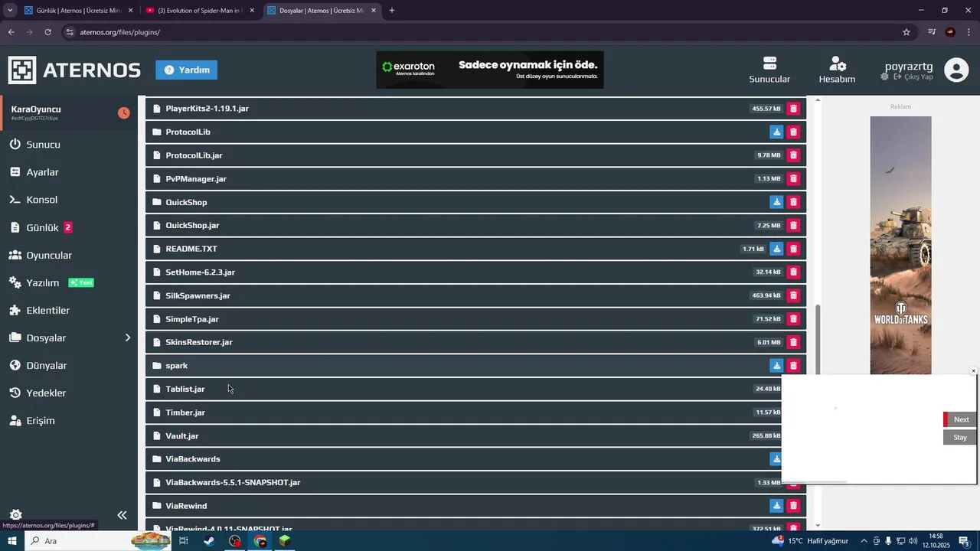
Task: Download the README.TXT file
Action: click(776, 249)
